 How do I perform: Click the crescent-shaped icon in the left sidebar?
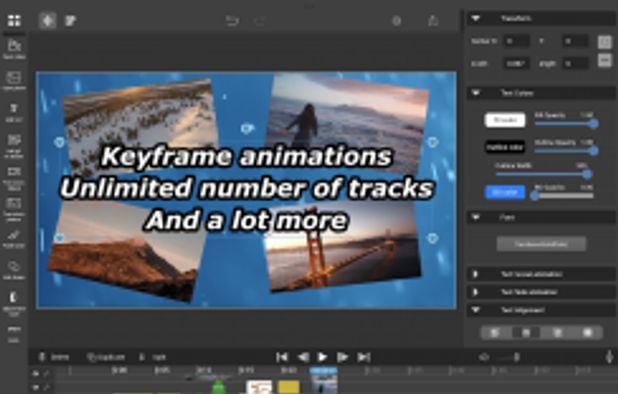[14, 302]
